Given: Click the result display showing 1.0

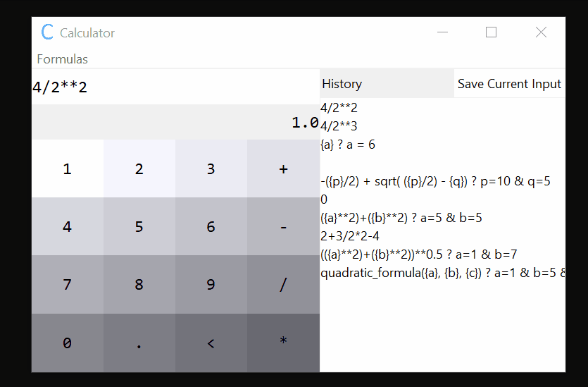Looking at the screenshot, I should click(x=175, y=123).
